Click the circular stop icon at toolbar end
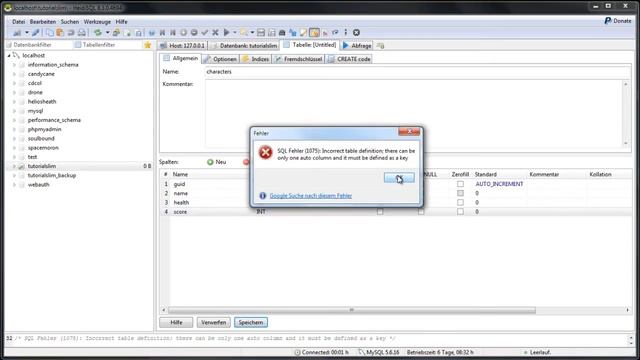This screenshot has height=360, width=640. tap(356, 33)
